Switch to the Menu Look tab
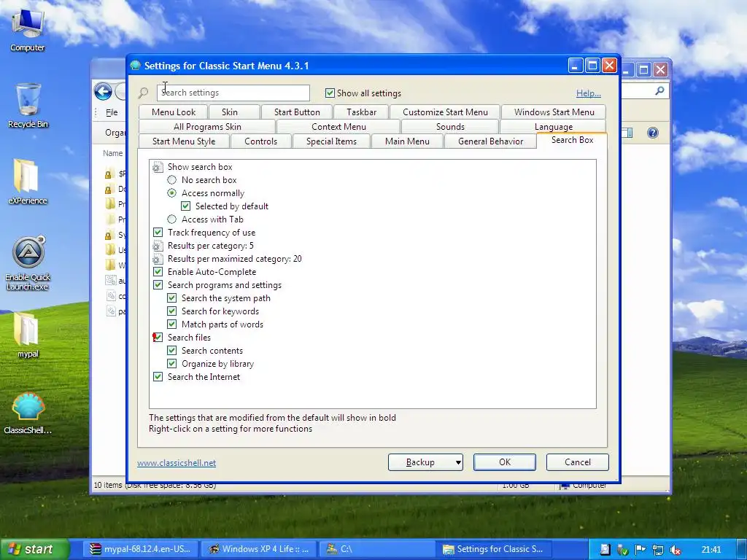The height and width of the screenshot is (560, 747). [x=174, y=112]
